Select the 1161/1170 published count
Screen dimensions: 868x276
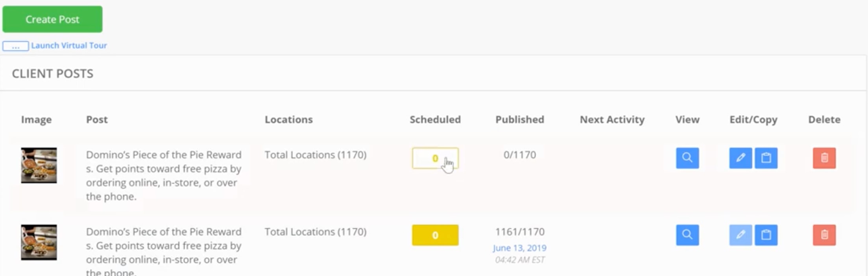(x=520, y=232)
